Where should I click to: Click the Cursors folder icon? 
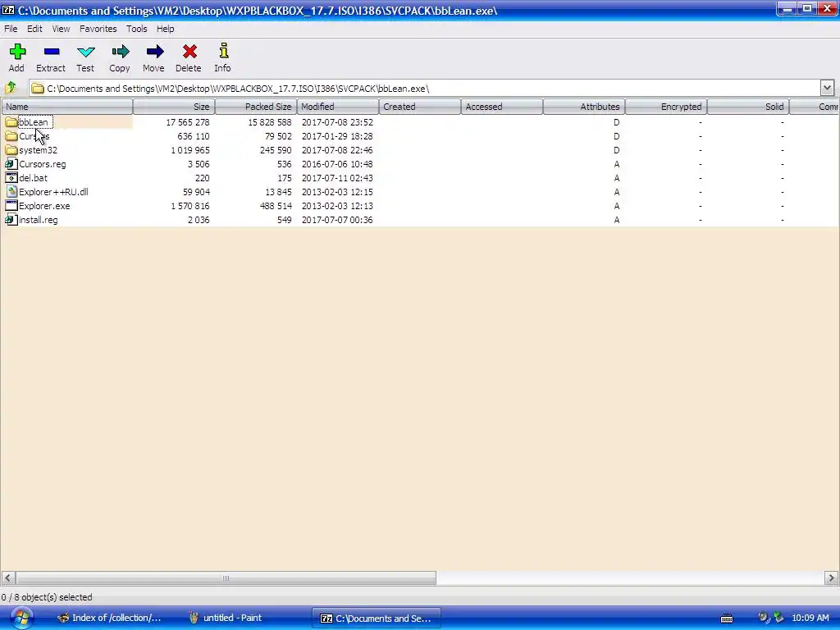point(11,136)
